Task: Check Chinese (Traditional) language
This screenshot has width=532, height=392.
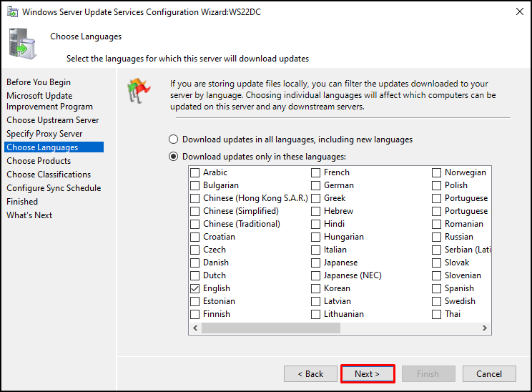Action: coord(194,225)
